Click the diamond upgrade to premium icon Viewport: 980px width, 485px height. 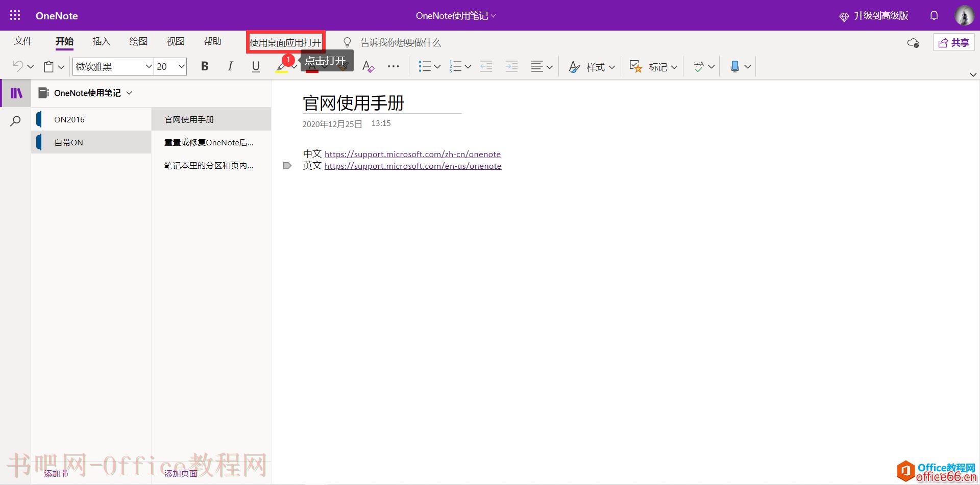tap(844, 16)
